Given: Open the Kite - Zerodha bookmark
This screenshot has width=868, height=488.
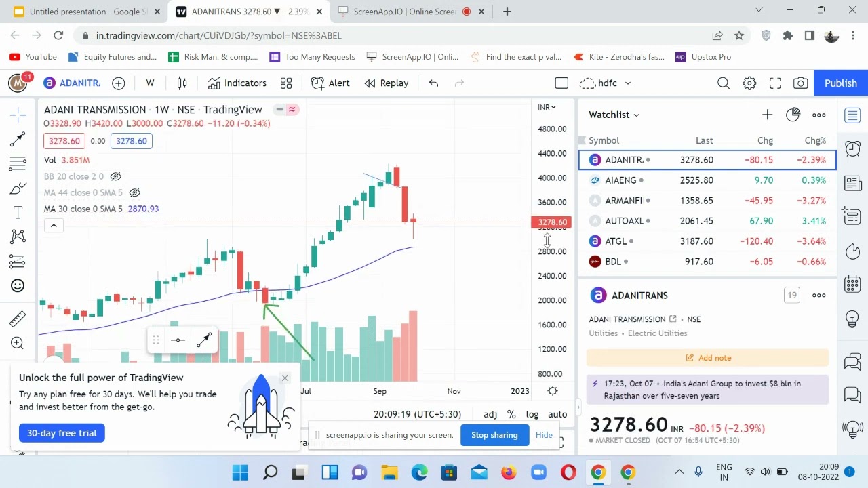Looking at the screenshot, I should point(618,57).
